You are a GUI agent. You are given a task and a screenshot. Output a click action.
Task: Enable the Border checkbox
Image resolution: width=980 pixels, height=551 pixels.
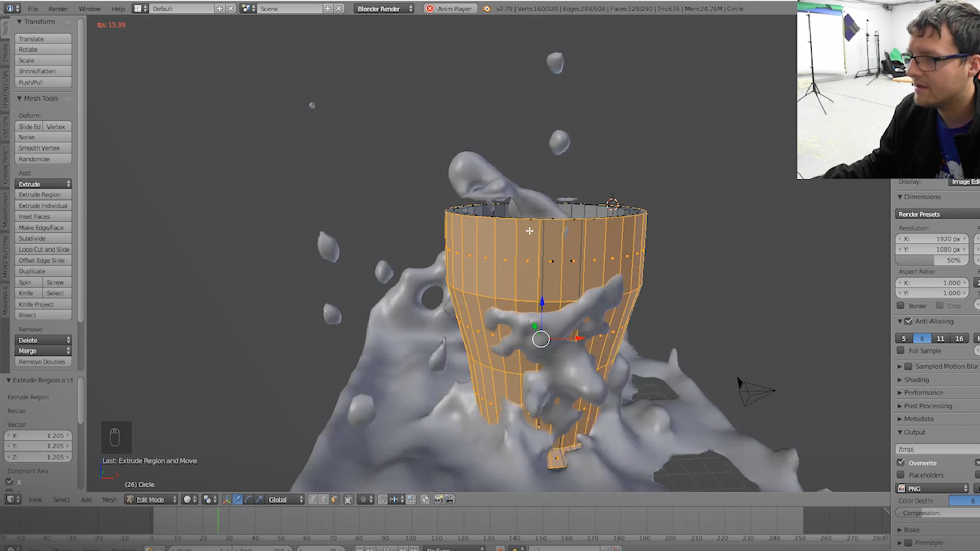901,306
